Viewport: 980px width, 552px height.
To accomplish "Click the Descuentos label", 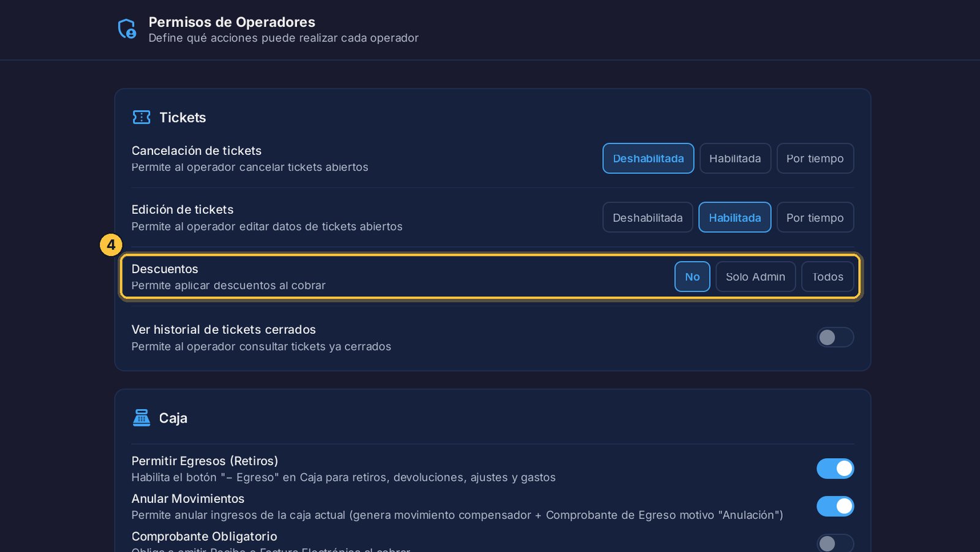I will pyautogui.click(x=165, y=269).
